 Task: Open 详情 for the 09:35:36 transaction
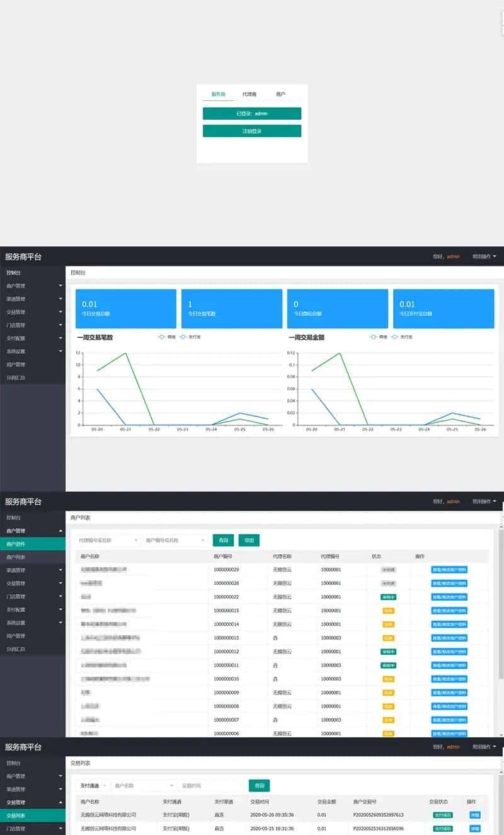[474, 815]
